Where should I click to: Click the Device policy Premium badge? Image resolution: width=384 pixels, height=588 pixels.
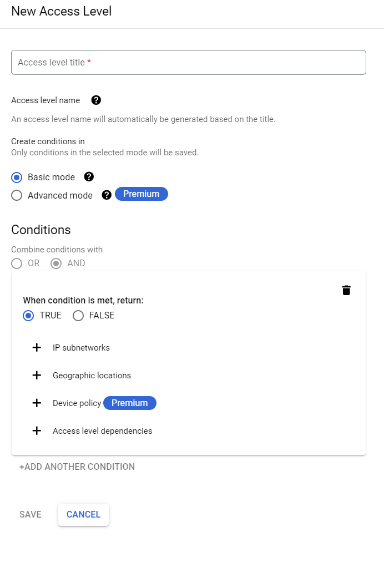tap(130, 403)
